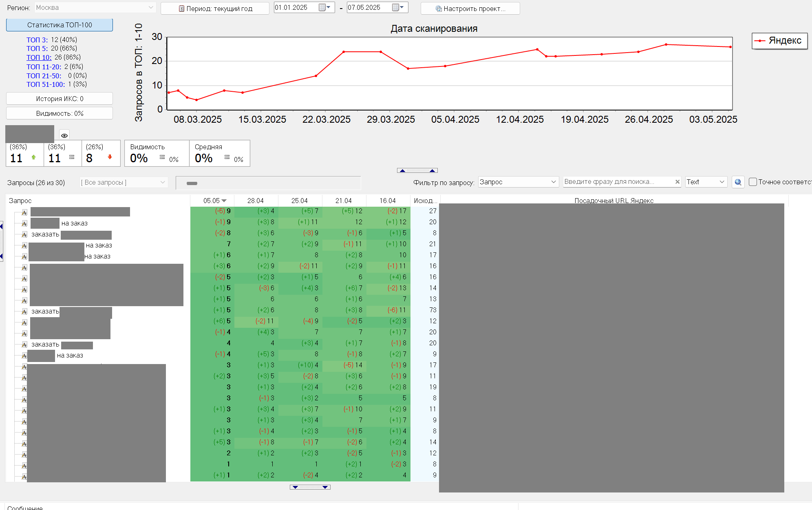The width and height of the screenshot is (812, 510).
Task: Clear the search phrase with the X icon
Action: [x=677, y=182]
